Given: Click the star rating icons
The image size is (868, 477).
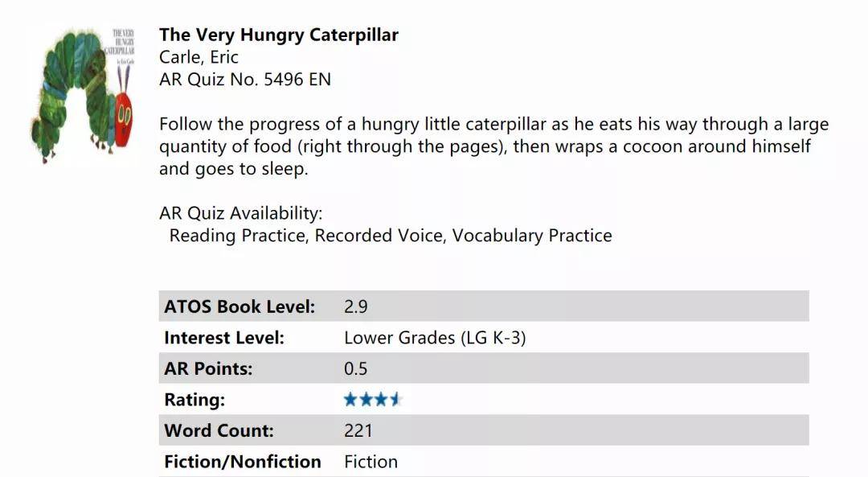Looking at the screenshot, I should pyautogui.click(x=372, y=399).
